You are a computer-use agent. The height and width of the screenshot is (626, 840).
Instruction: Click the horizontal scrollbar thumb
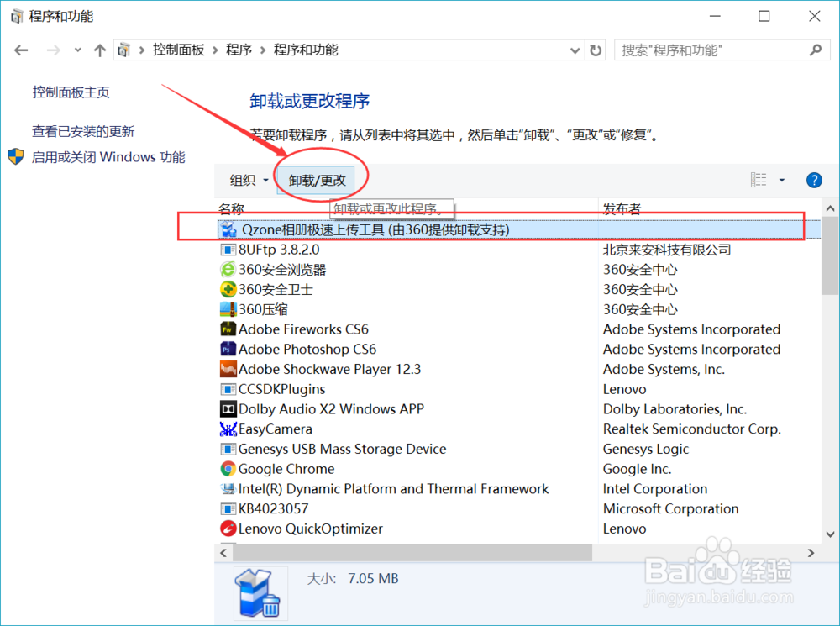pos(412,553)
